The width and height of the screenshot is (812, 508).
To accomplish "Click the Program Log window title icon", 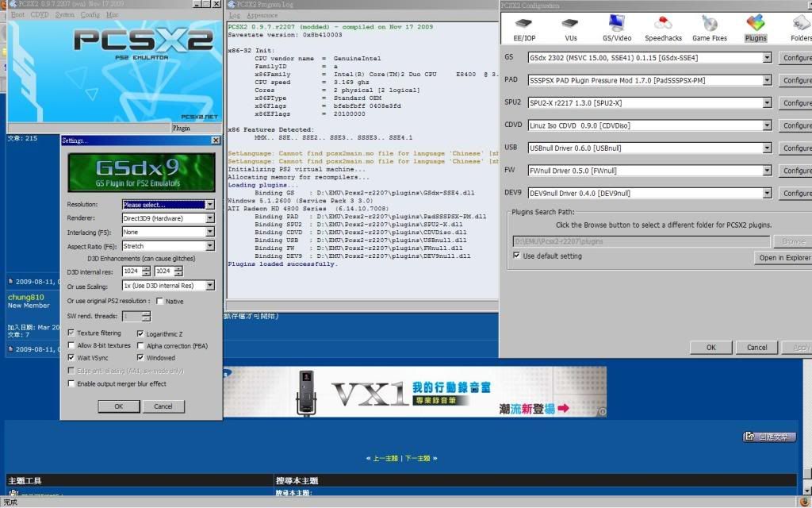I will pyautogui.click(x=232, y=4).
